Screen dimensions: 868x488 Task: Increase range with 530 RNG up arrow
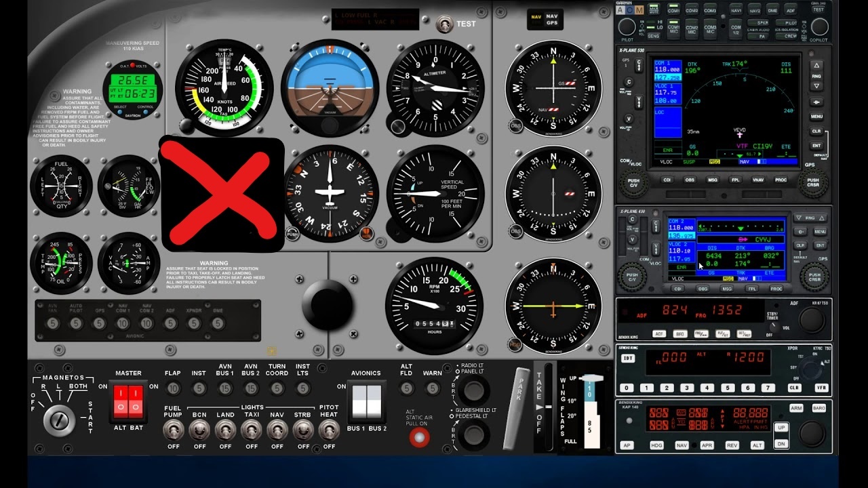click(x=816, y=66)
